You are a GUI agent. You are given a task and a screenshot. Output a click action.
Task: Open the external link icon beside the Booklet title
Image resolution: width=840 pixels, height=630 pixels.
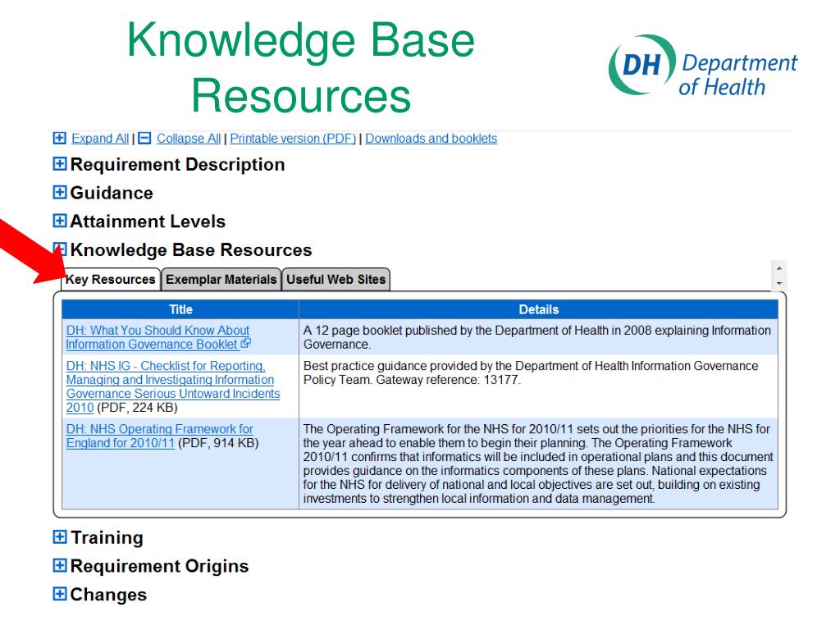(x=245, y=344)
